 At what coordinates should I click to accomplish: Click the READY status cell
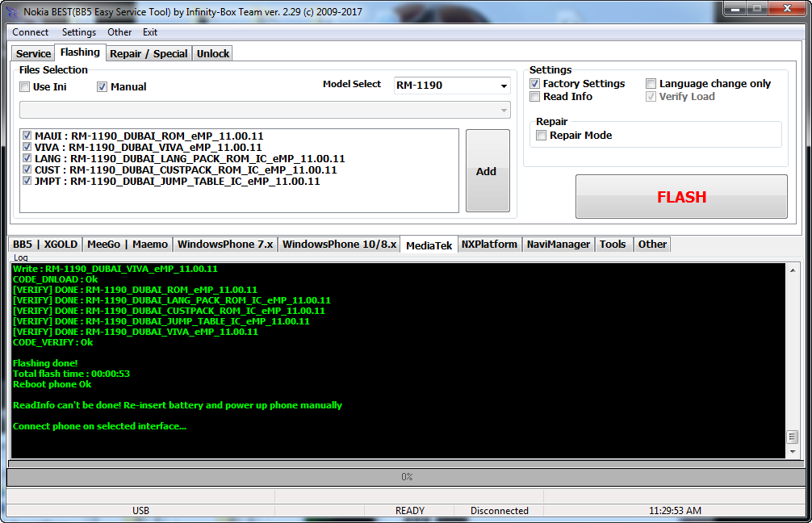pos(409,511)
